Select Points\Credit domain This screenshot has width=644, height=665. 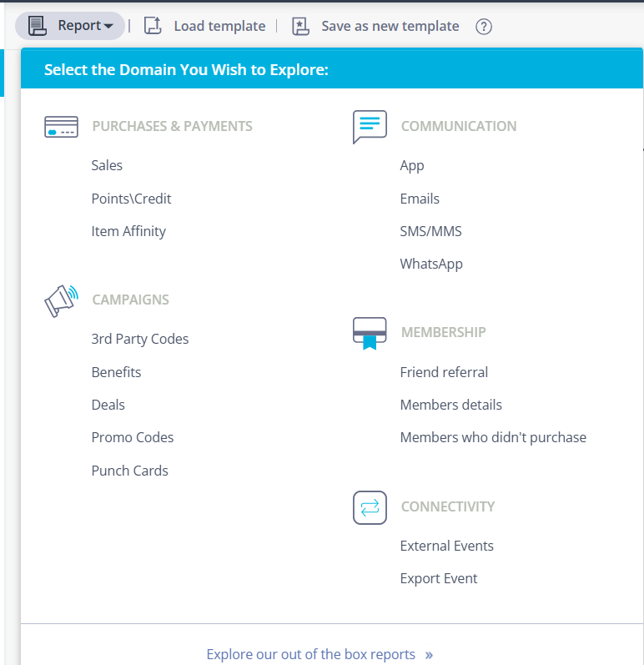(132, 199)
